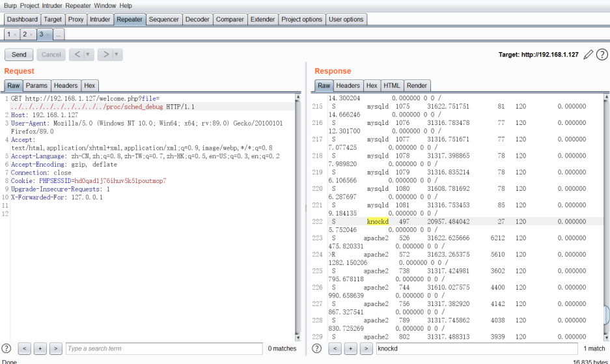The image size is (610, 364).
Task: Open the Help menu
Action: click(125, 5)
